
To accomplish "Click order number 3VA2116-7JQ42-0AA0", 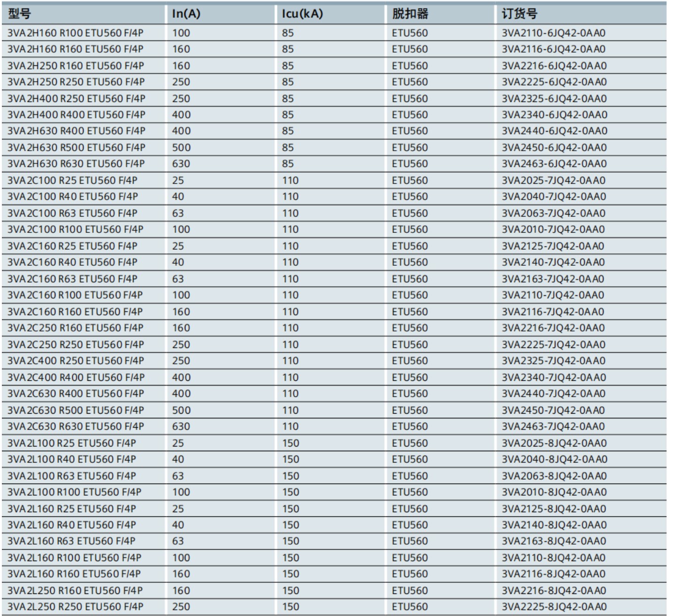I will (553, 312).
